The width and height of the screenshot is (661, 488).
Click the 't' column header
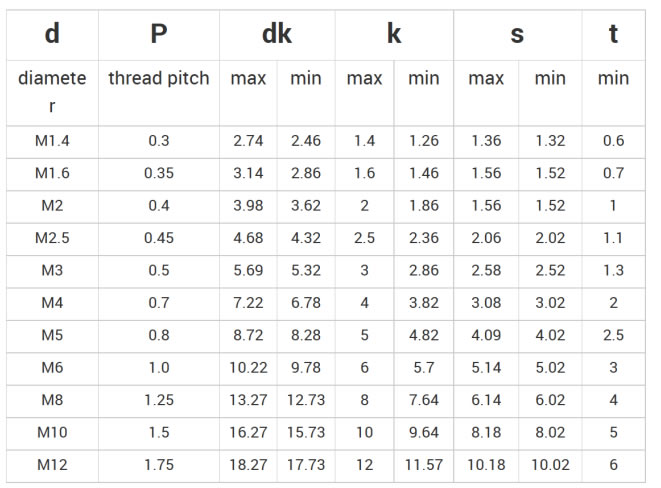pos(613,34)
